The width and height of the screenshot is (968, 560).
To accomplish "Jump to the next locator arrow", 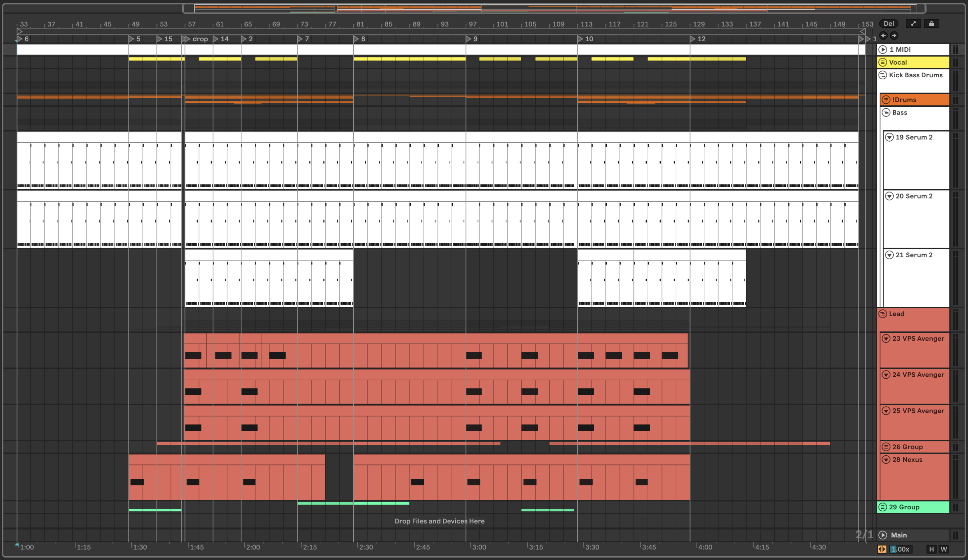I will coord(894,35).
